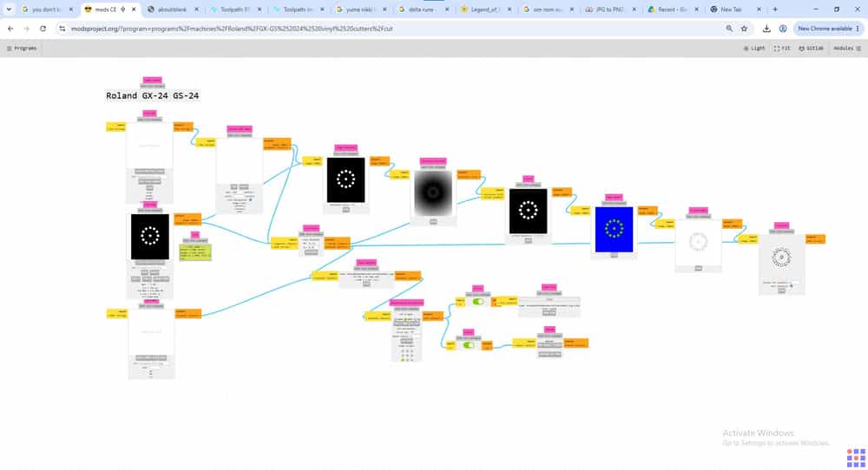Switch to the JPG to PNG tab
The image size is (868, 470).
click(609, 10)
